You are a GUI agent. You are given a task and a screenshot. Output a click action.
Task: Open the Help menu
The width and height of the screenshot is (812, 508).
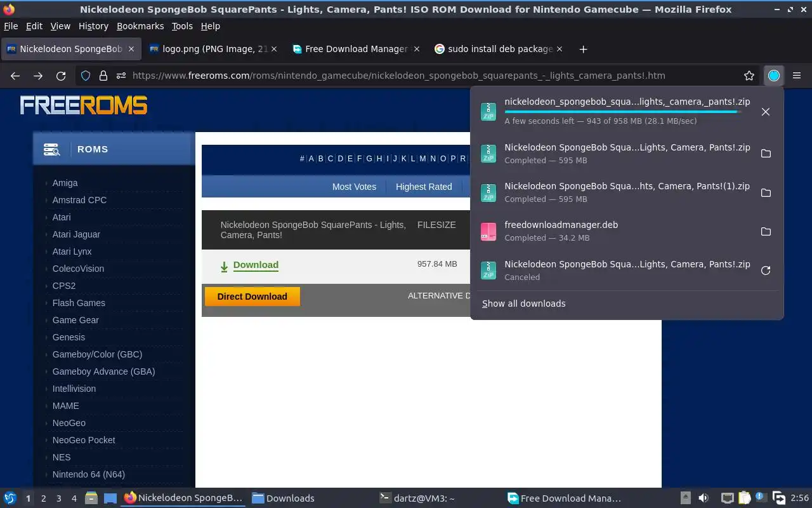(211, 26)
